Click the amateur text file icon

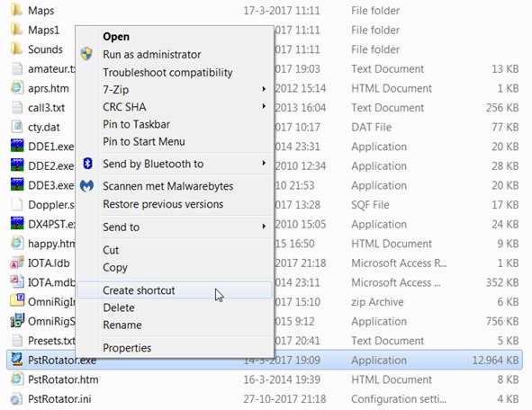click(x=17, y=68)
